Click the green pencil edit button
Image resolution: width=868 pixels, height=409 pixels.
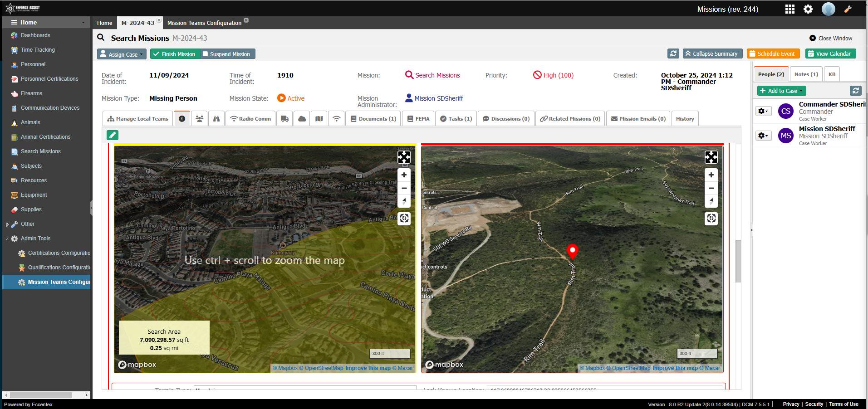[113, 135]
